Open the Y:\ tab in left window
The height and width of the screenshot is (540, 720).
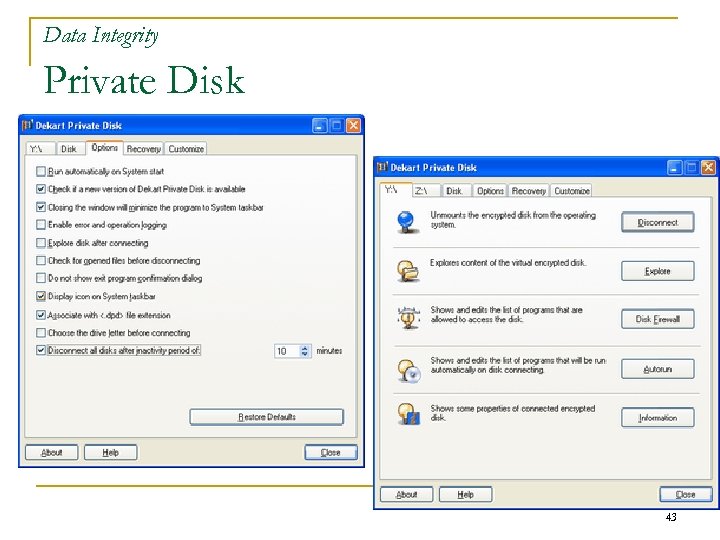point(40,149)
